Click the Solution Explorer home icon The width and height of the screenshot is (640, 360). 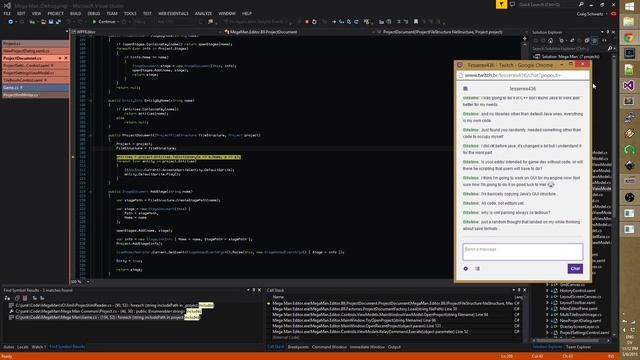tap(551, 40)
